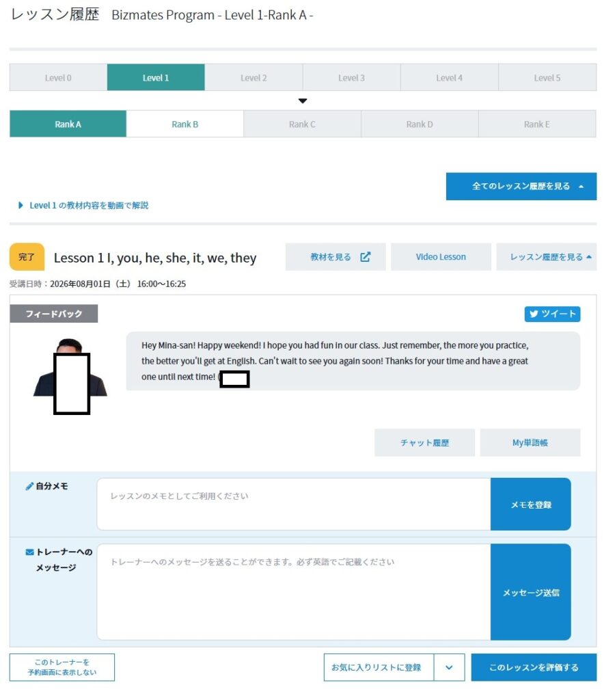This screenshot has width=615, height=700.
Task: Click the trainer feedback message bubble
Action: [353, 361]
